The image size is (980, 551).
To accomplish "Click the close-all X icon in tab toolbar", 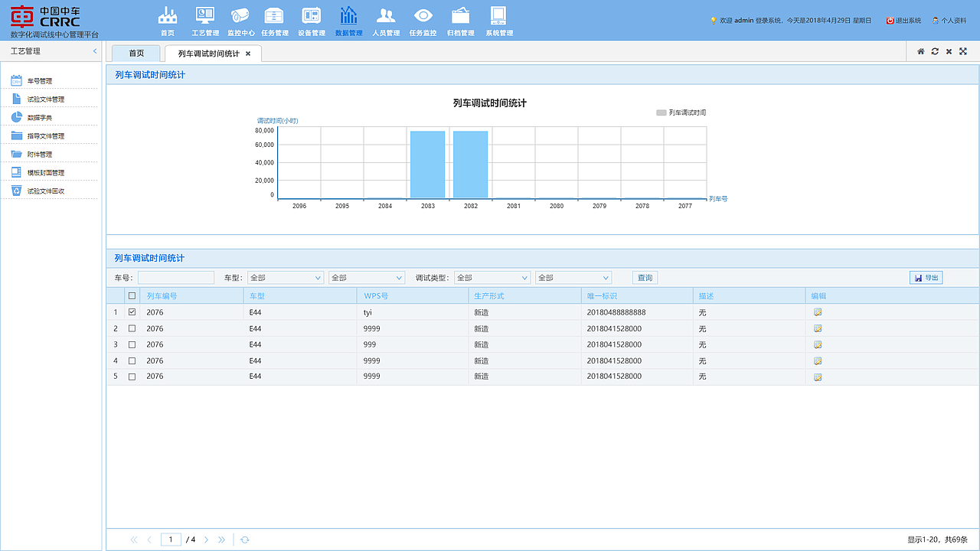I will point(949,51).
